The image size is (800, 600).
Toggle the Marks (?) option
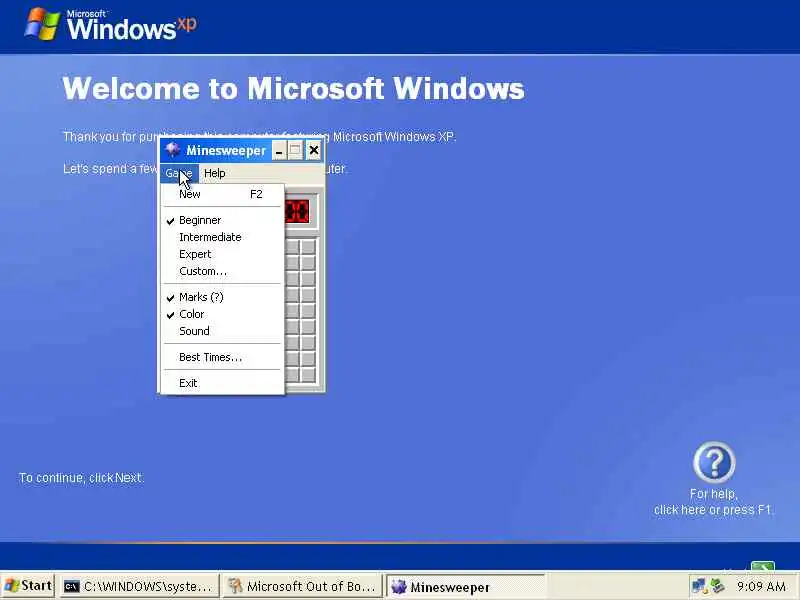(222, 297)
